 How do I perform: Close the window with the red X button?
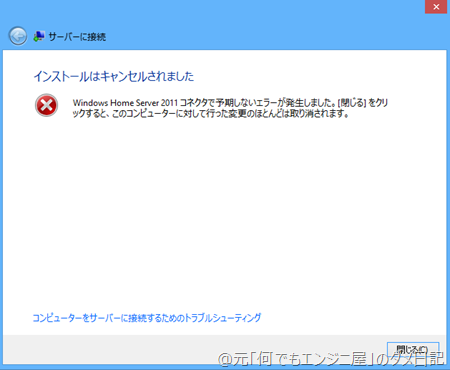(x=436, y=7)
